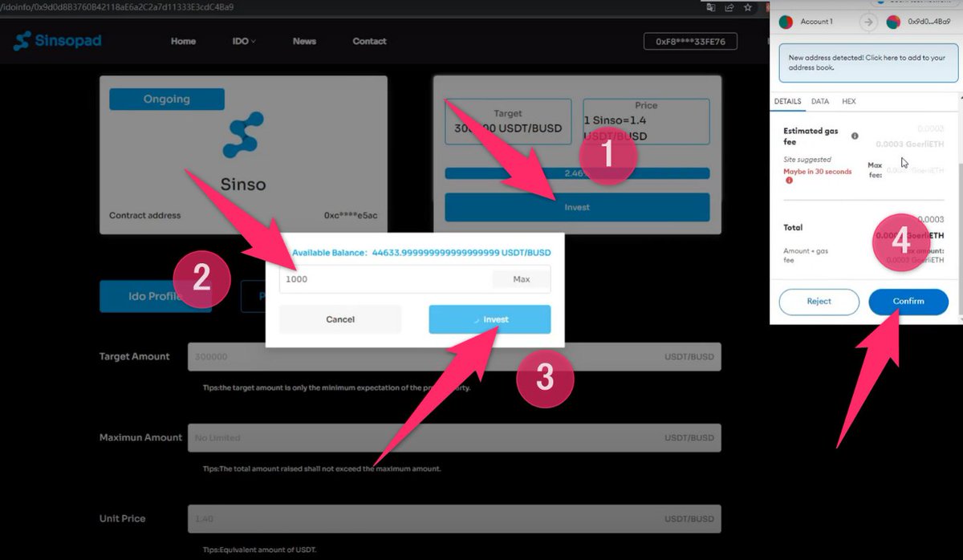963x560 pixels.
Task: Click the Target USDT/BUSD box
Action: pos(508,121)
